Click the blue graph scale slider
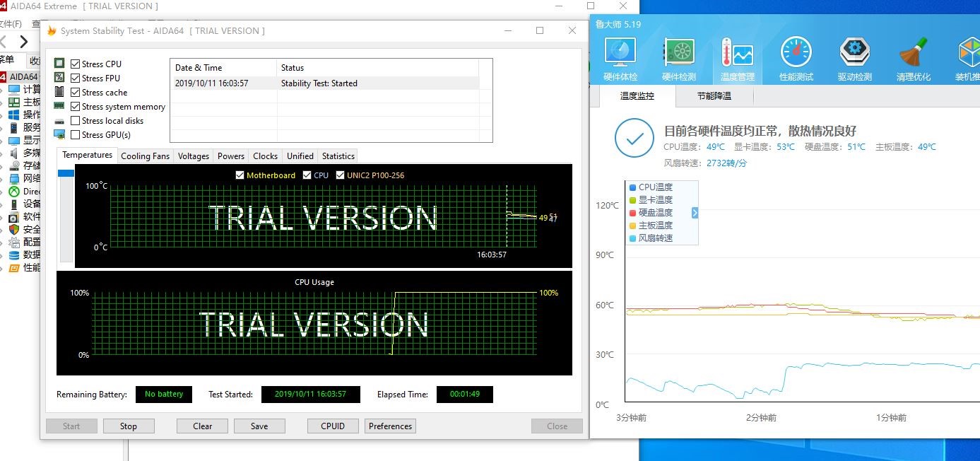The height and width of the screenshot is (461, 980). click(x=66, y=173)
